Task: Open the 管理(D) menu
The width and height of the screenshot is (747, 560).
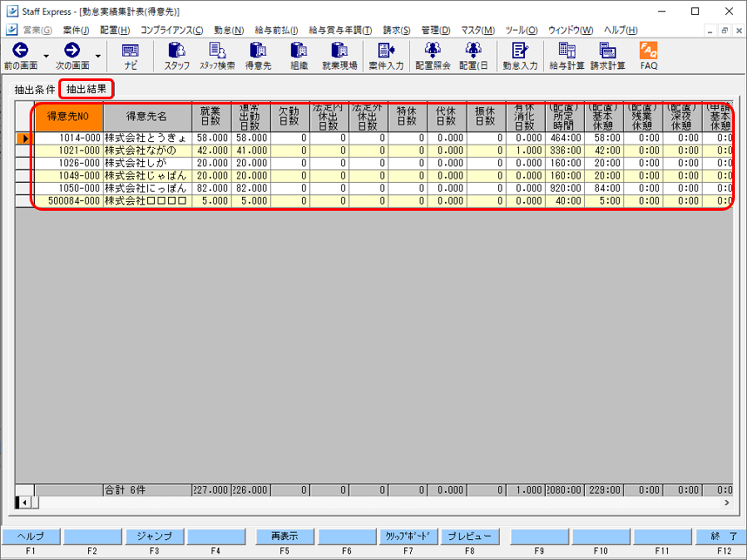Action: click(435, 30)
